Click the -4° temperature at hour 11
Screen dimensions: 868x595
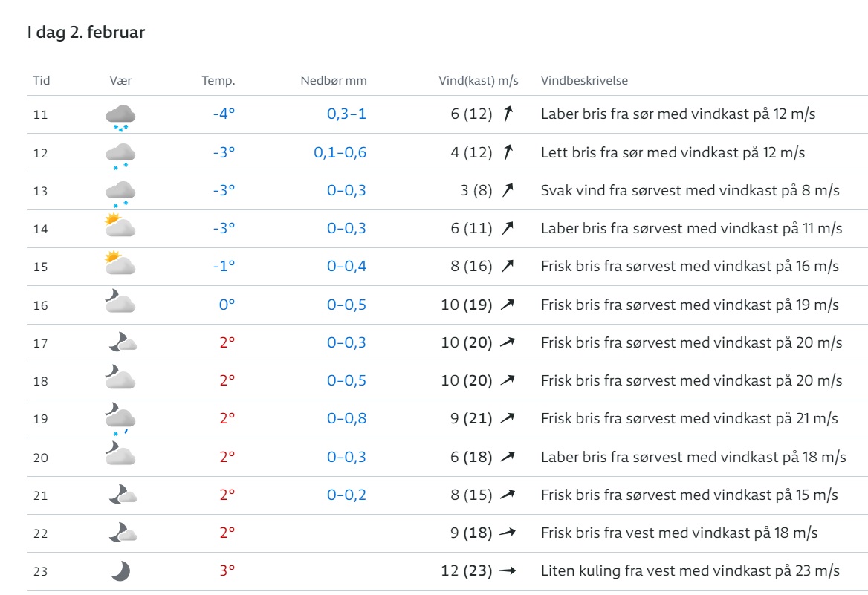tap(224, 114)
